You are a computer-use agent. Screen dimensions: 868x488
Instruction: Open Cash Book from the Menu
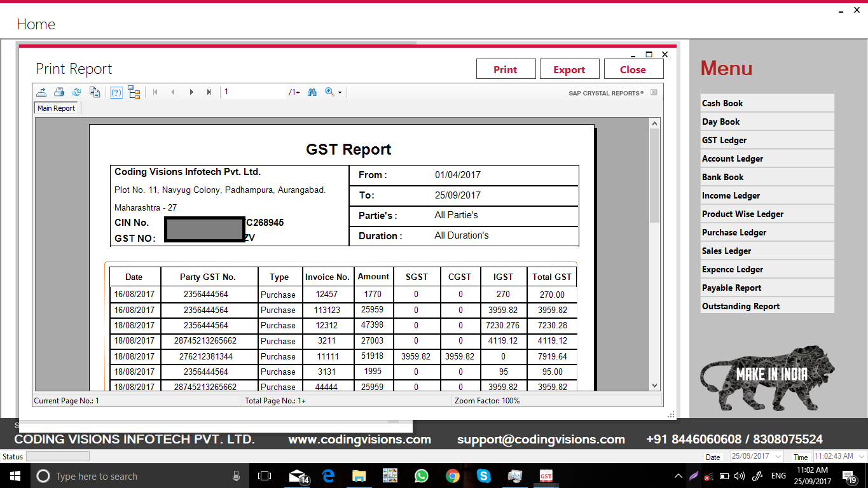(767, 102)
